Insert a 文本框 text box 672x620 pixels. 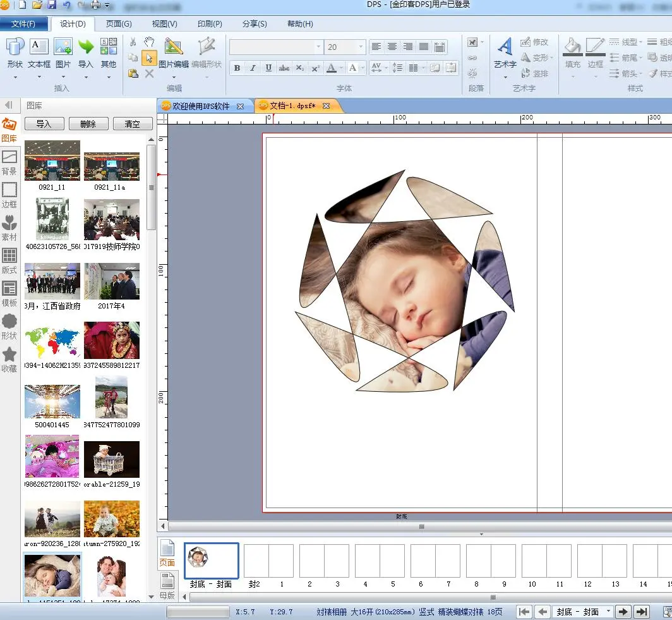39,46
